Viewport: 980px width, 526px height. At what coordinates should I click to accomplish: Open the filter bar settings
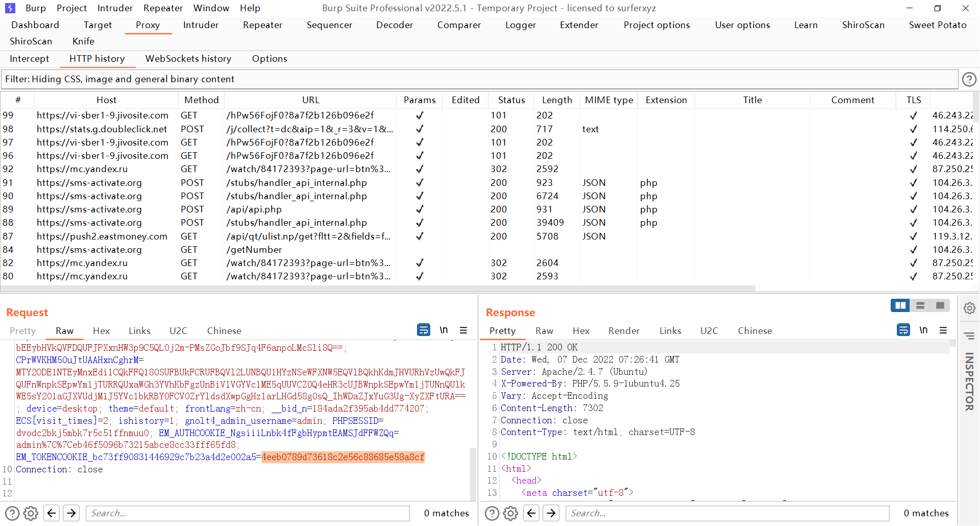point(479,79)
